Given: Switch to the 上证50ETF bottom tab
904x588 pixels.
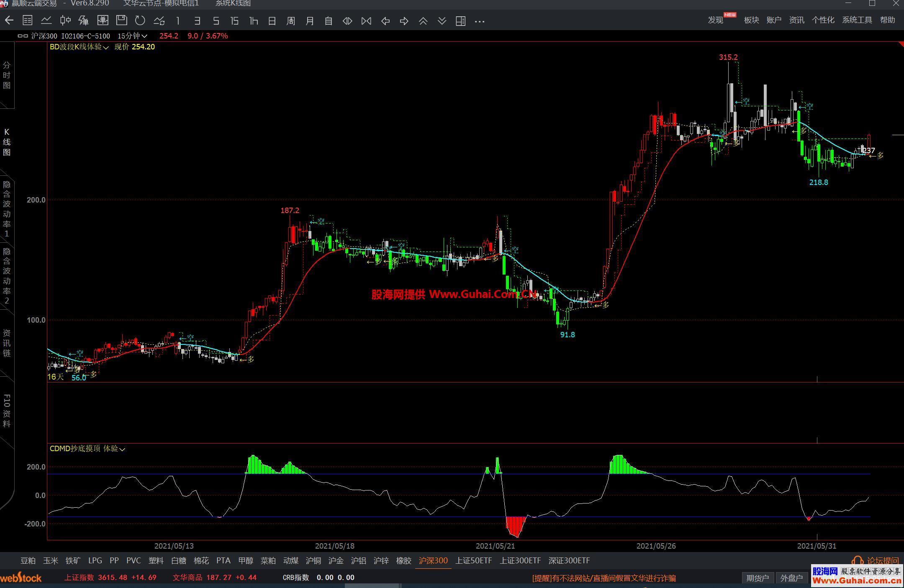Looking at the screenshot, I should [x=473, y=560].
